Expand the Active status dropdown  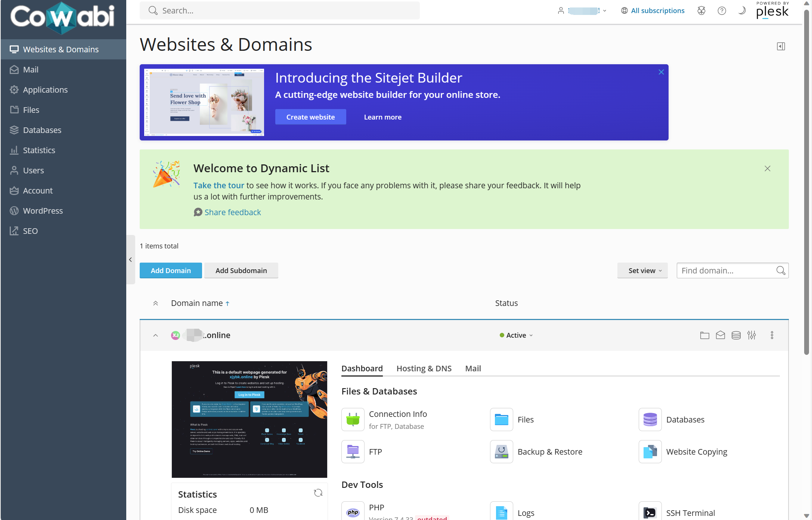(517, 335)
